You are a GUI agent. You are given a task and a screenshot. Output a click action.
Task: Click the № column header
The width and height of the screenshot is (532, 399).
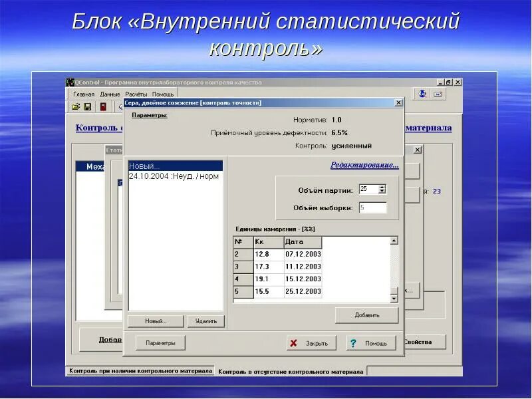point(243,242)
